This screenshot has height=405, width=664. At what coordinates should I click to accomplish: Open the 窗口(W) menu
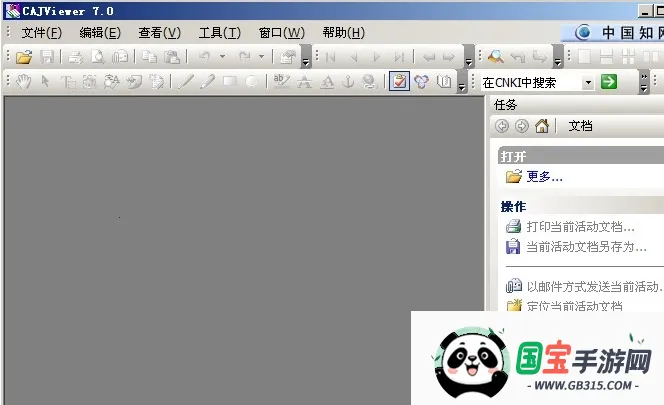click(282, 33)
